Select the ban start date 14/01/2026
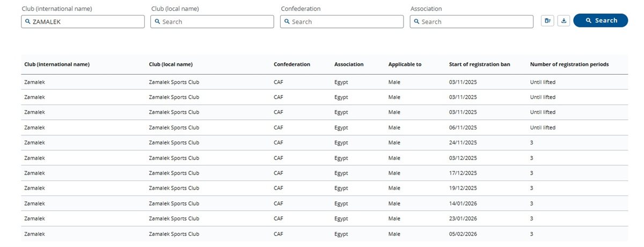644x247 pixels. pyautogui.click(x=463, y=204)
